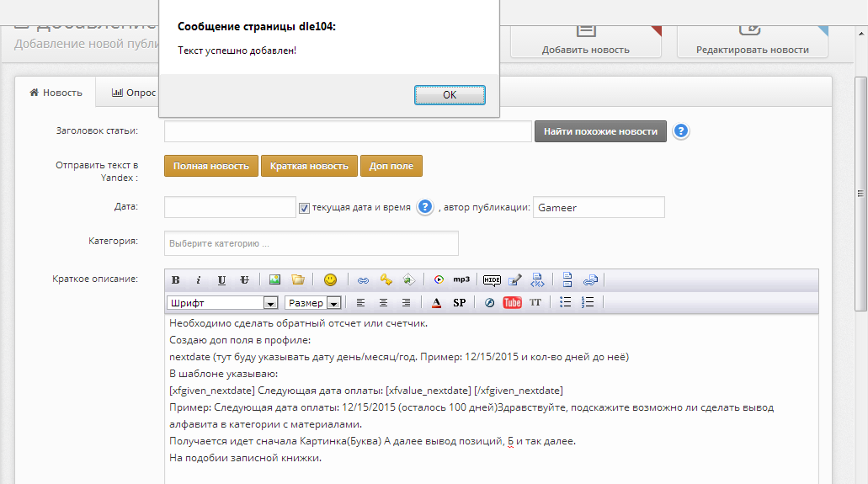Edit the автор публикации field Gameer
The height and width of the screenshot is (484, 868).
(x=599, y=207)
